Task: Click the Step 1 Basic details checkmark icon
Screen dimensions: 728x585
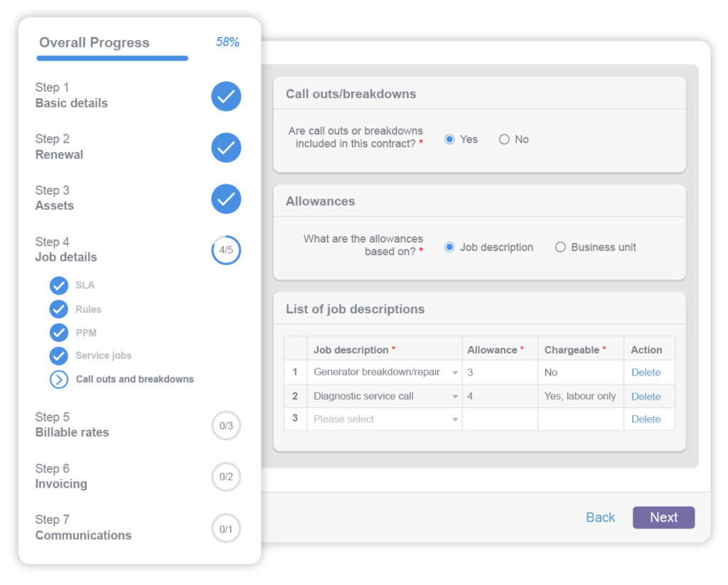Action: pyautogui.click(x=226, y=96)
